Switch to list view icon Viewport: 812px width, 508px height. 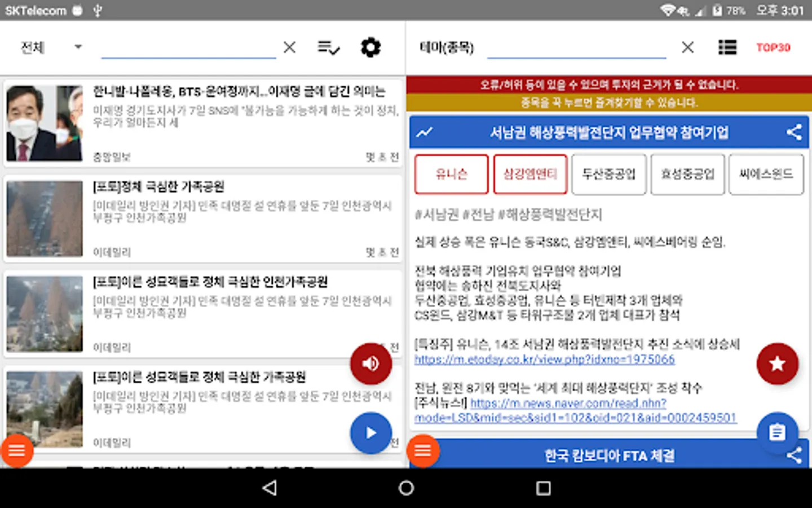(x=727, y=47)
